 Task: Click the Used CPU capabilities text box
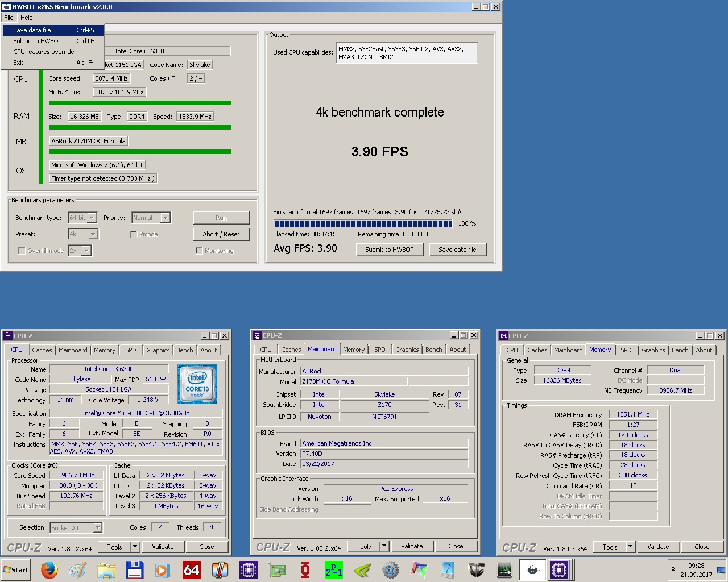tap(407, 53)
